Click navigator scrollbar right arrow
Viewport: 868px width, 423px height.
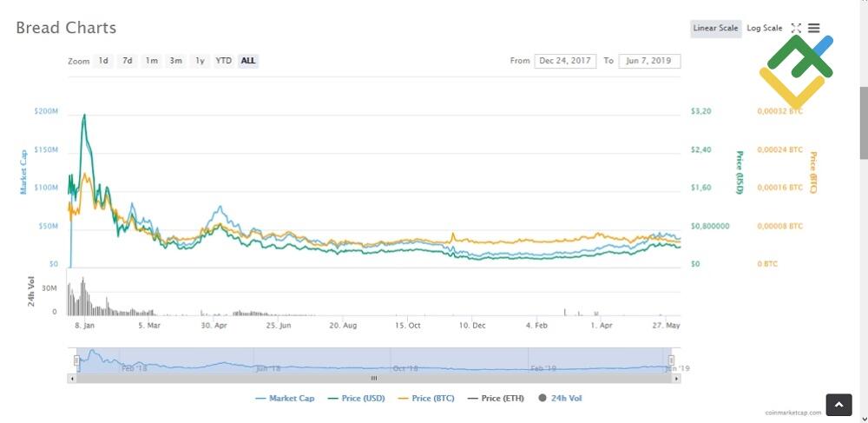tap(676, 378)
